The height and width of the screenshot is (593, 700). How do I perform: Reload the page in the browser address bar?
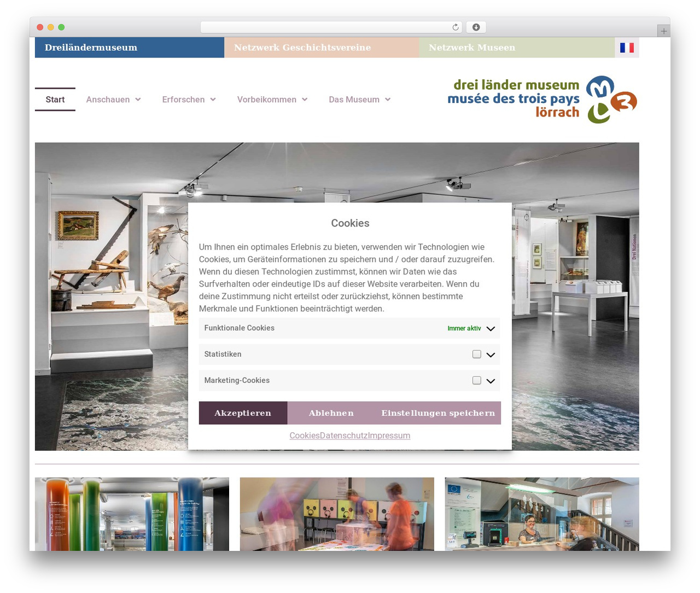(x=456, y=27)
